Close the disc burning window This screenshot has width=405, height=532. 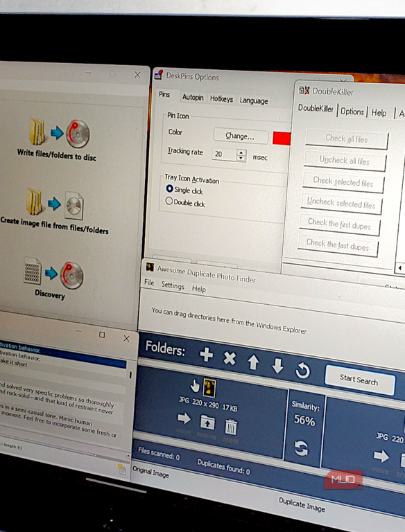tap(137, 75)
